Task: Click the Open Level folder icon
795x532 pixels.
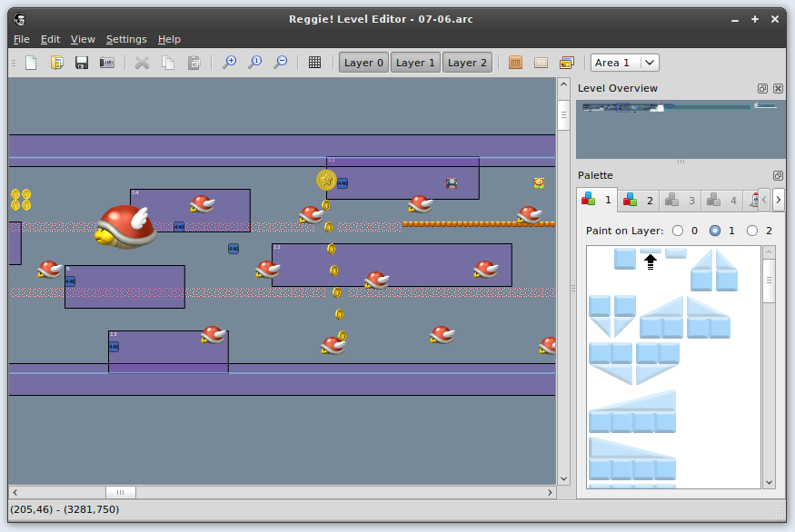Action: coord(56,63)
